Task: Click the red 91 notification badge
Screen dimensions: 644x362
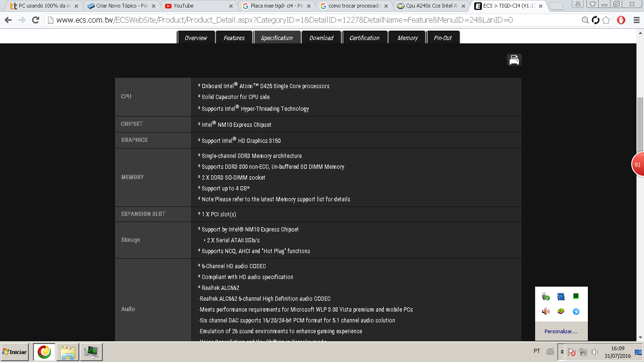Action: (x=638, y=165)
